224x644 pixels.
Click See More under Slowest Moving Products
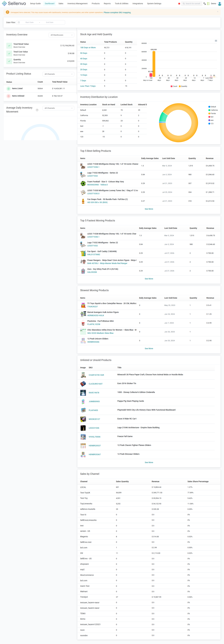[149, 348]
